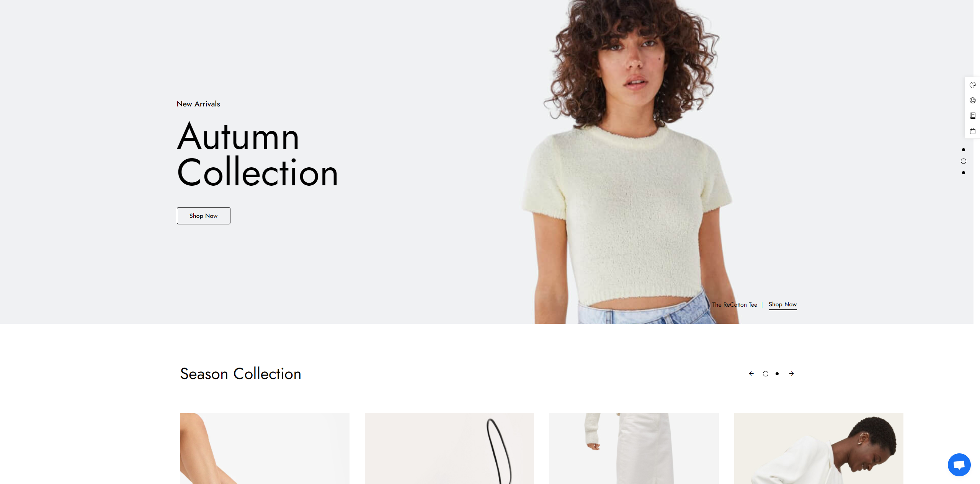Click the outlined Shop Now button

point(203,216)
